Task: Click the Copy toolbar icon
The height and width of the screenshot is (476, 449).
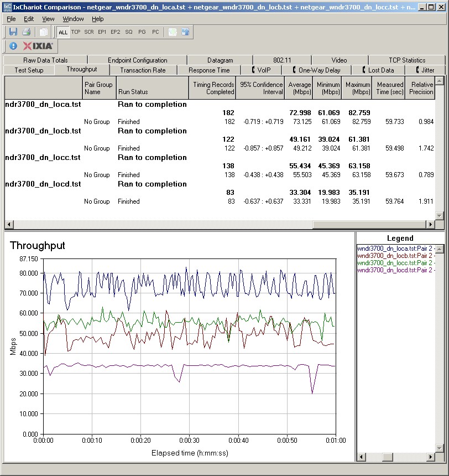Action: (44, 32)
